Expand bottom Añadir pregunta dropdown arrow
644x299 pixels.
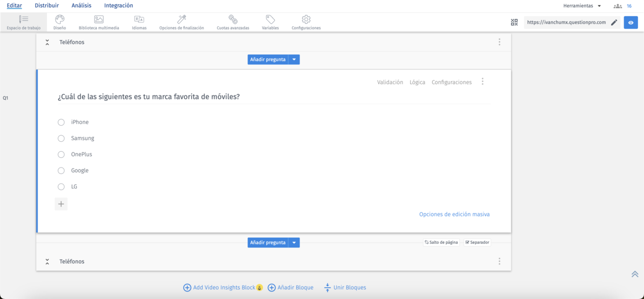pyautogui.click(x=294, y=243)
